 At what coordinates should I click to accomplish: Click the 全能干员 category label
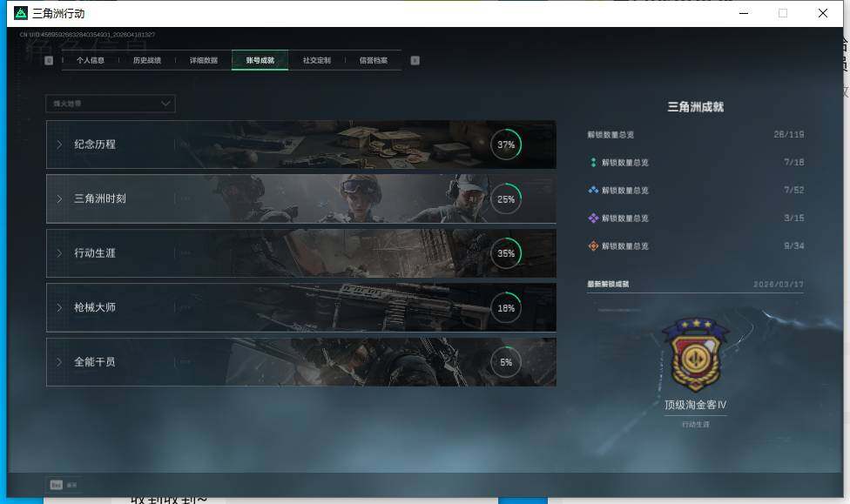pos(95,361)
